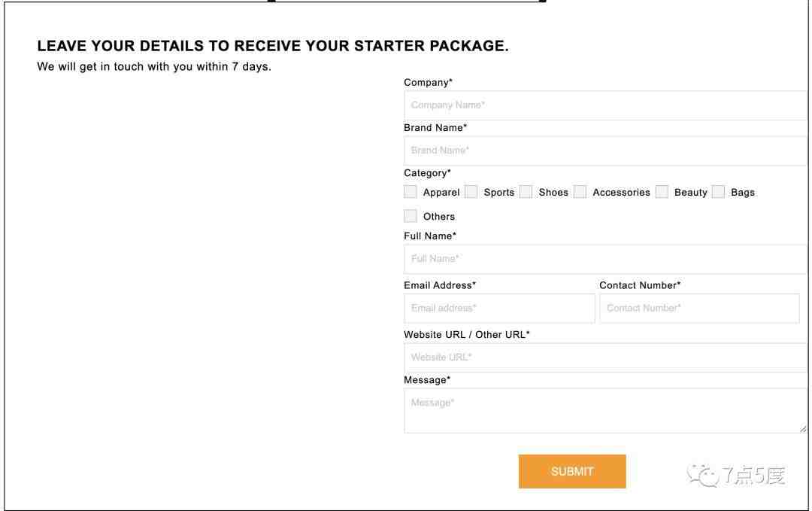This screenshot has width=812, height=511.
Task: Enable the Accessories category checkbox
Action: [580, 192]
